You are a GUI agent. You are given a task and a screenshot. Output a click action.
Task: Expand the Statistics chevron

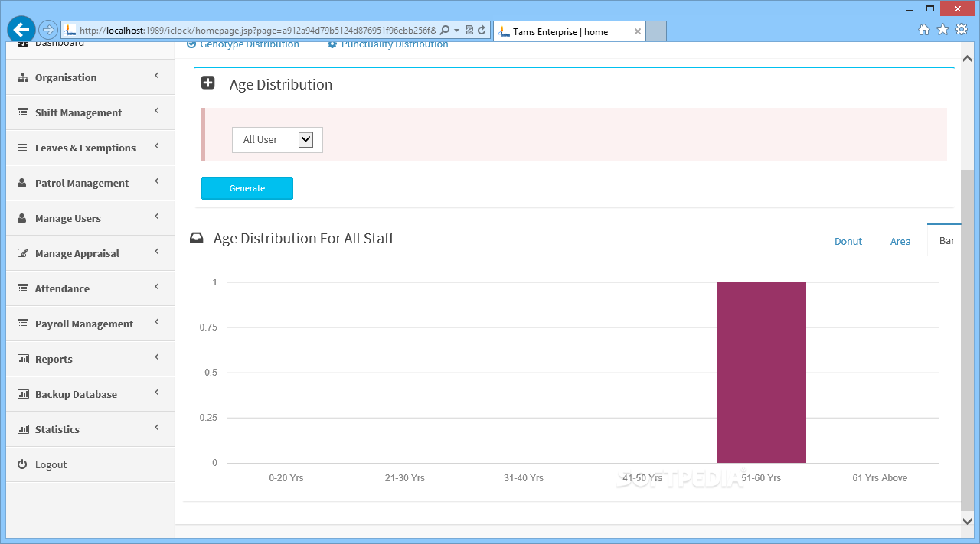[x=157, y=428]
